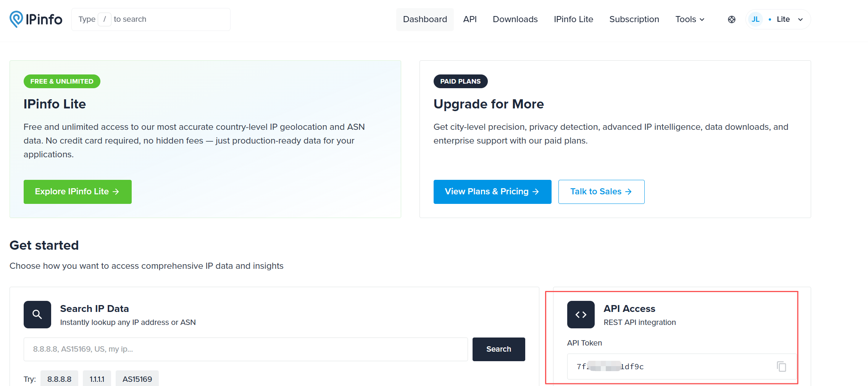Click the JL user avatar

[755, 19]
